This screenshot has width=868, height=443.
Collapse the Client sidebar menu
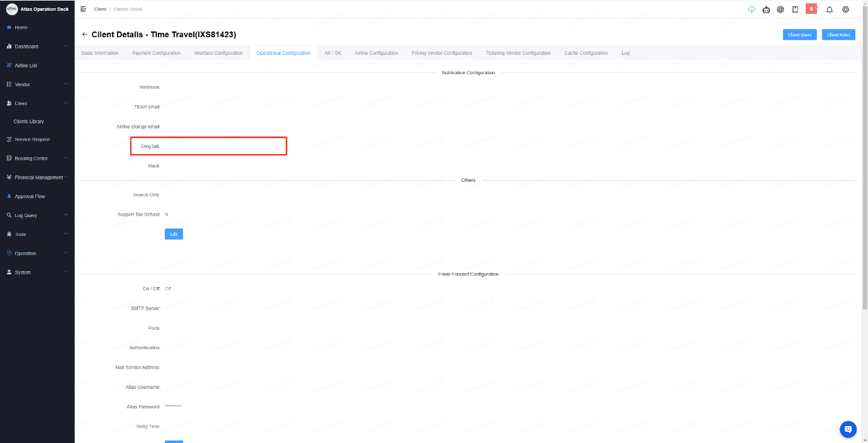[37, 103]
